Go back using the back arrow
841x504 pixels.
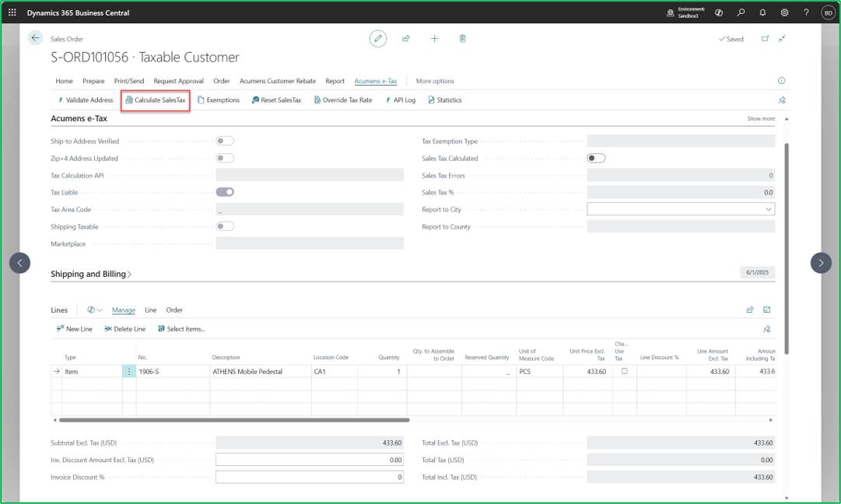click(36, 38)
